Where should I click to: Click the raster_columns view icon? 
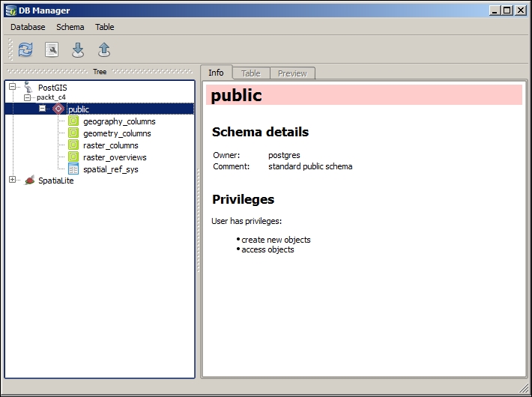pyautogui.click(x=73, y=145)
